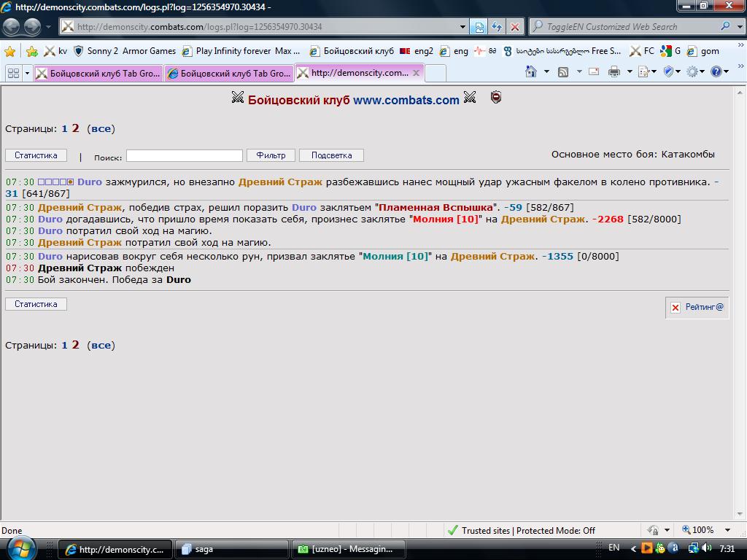Open the privacy icon dropdown in status bar
747x560 pixels.
coord(667,530)
